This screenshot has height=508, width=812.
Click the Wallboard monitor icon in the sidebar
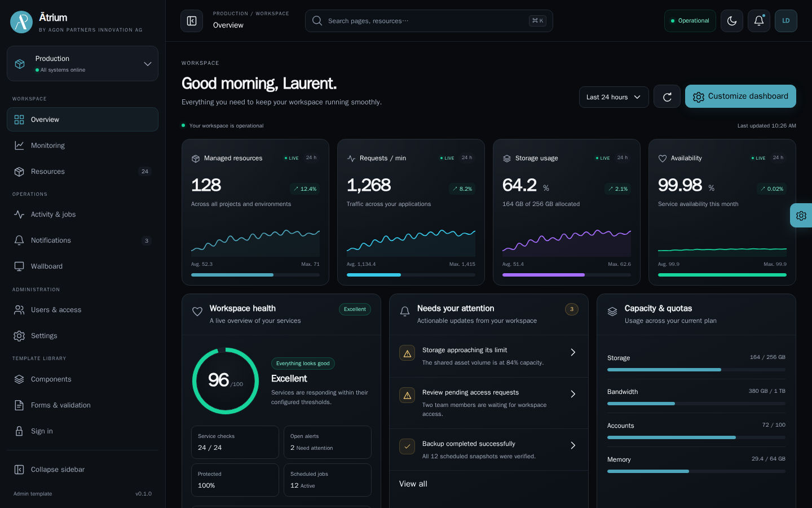coord(19,266)
